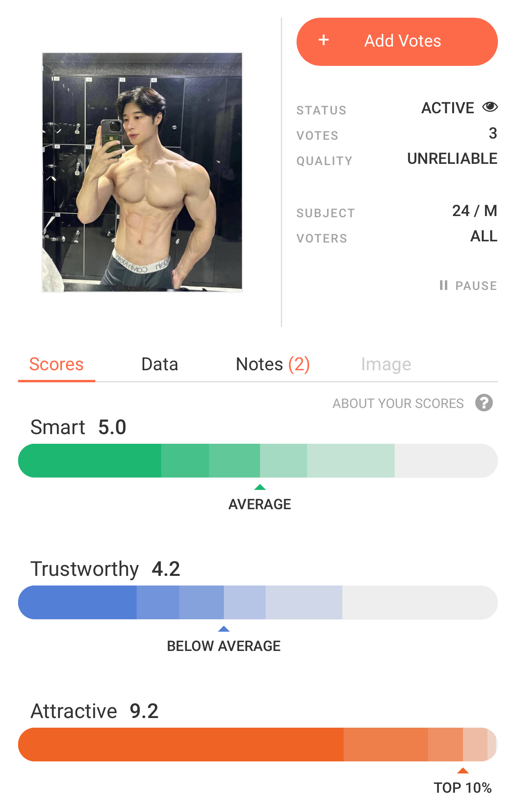The image size is (516, 812).
Task: Toggle the eye visibility icon next to ACTIVE
Action: pos(490,107)
